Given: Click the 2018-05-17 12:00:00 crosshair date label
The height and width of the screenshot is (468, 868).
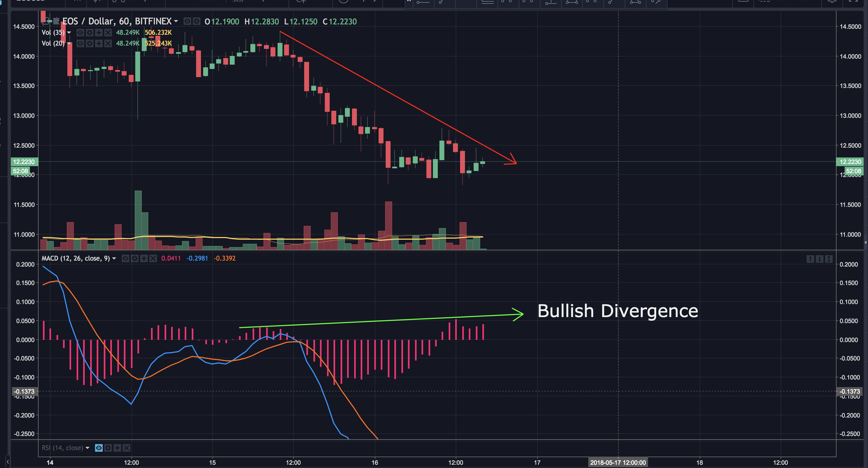Looking at the screenshot, I should [618, 463].
